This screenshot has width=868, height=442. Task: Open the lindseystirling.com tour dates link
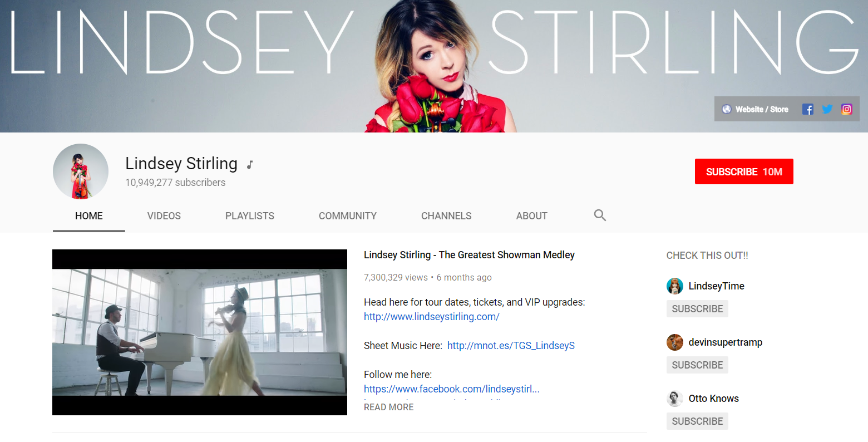tap(432, 317)
